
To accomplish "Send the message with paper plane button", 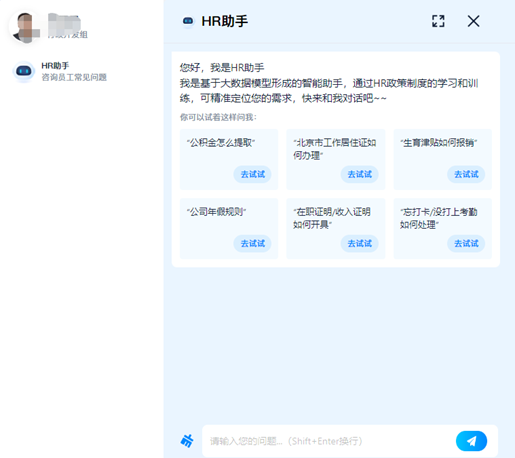I will coord(471,441).
